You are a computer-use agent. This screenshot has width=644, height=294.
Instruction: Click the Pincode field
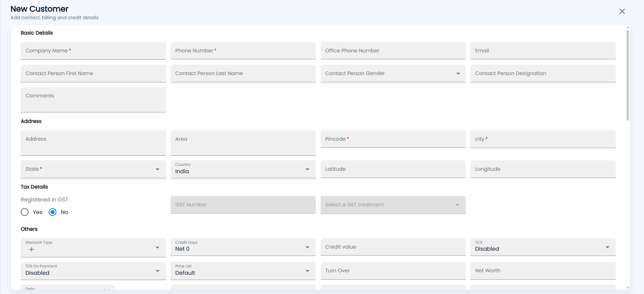(x=393, y=139)
